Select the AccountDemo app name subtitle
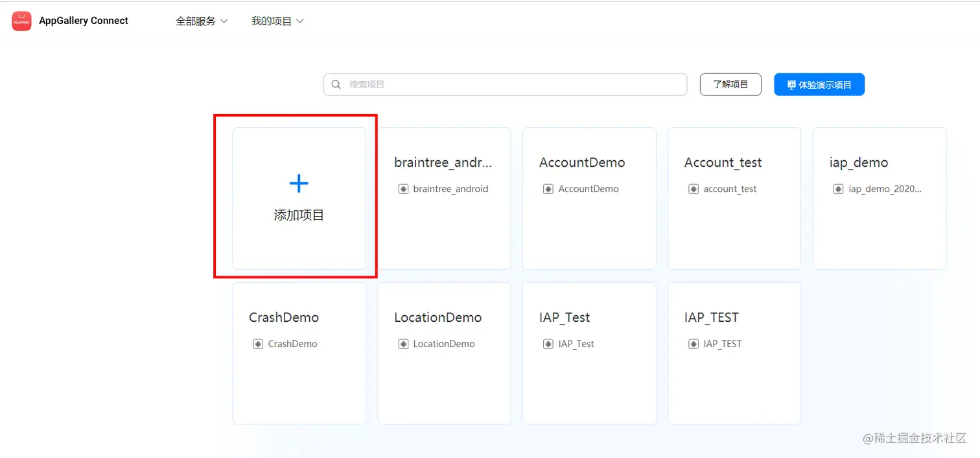980x458 pixels. tap(589, 189)
